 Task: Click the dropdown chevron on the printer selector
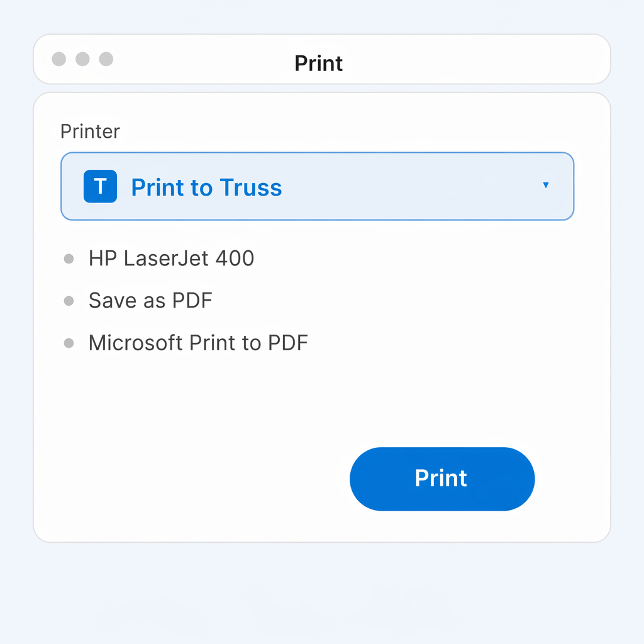pos(546,186)
